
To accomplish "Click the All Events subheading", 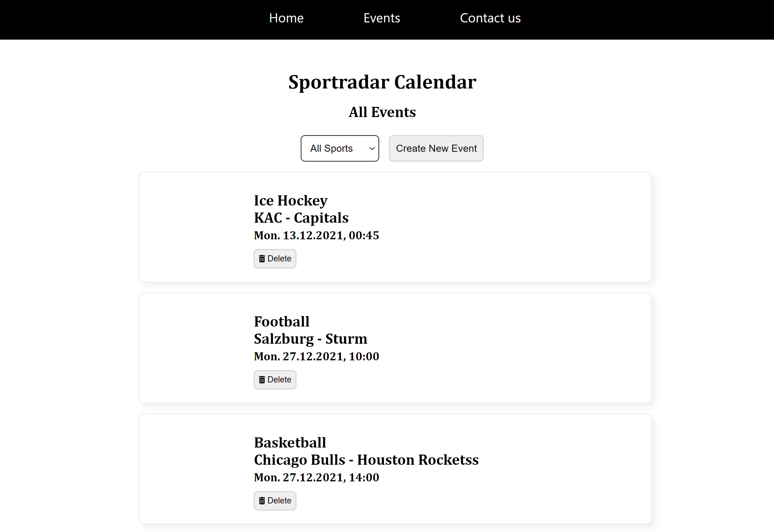I will [382, 112].
